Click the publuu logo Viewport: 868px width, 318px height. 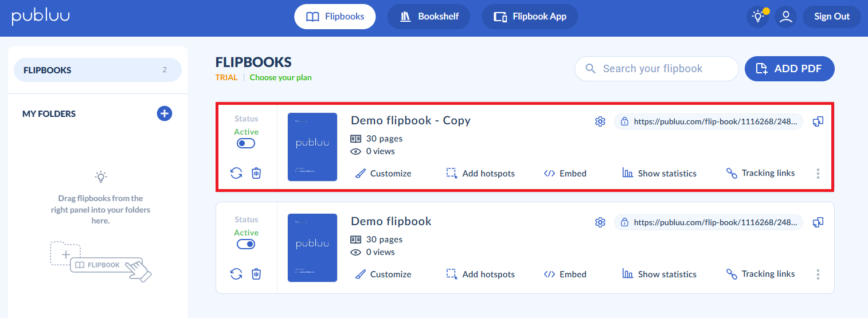(x=41, y=17)
